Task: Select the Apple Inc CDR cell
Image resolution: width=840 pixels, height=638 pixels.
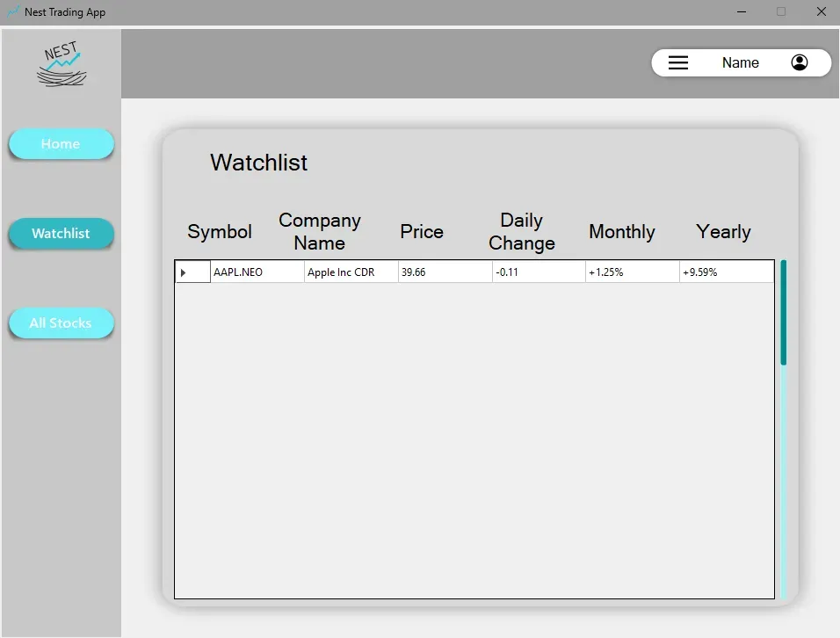Action: (x=351, y=272)
